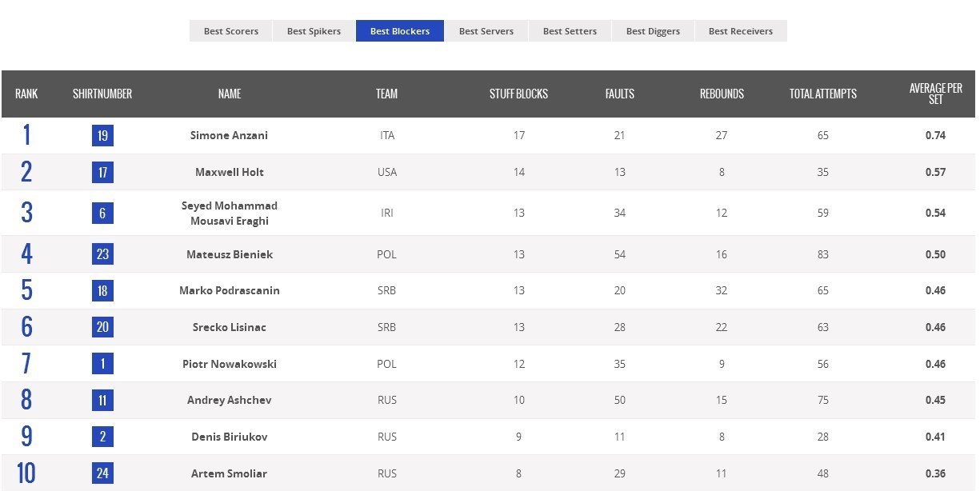Switch to Best Setters tab

(570, 31)
